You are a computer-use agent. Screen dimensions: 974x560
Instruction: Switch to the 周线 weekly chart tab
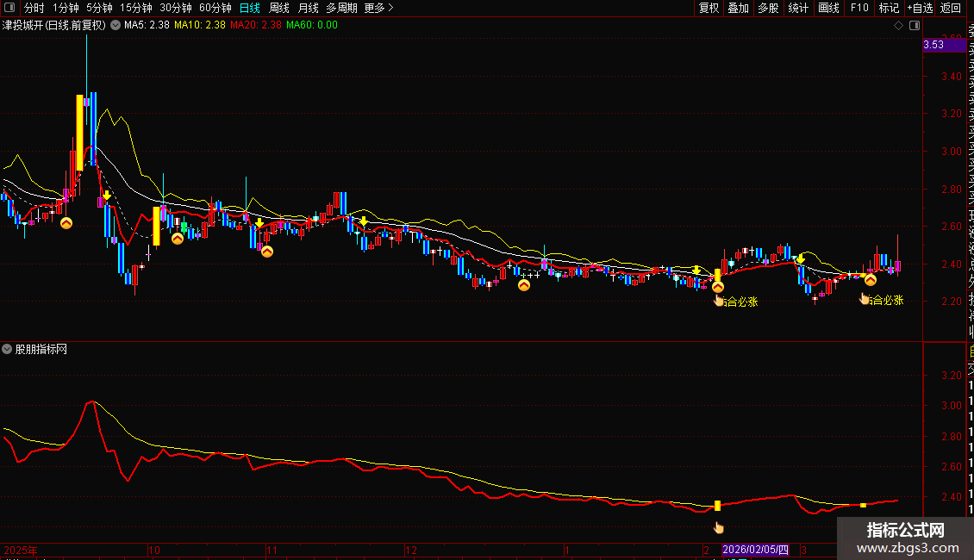(279, 8)
